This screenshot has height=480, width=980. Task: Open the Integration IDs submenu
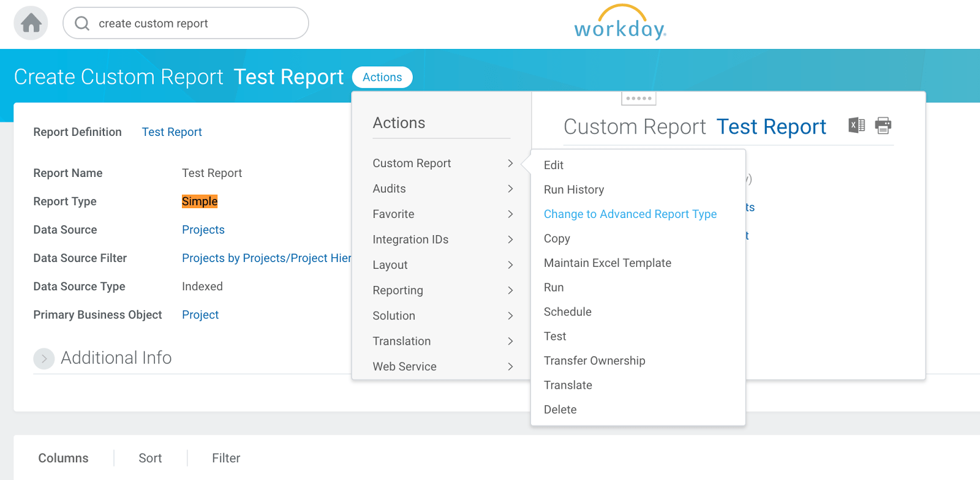[x=442, y=239]
